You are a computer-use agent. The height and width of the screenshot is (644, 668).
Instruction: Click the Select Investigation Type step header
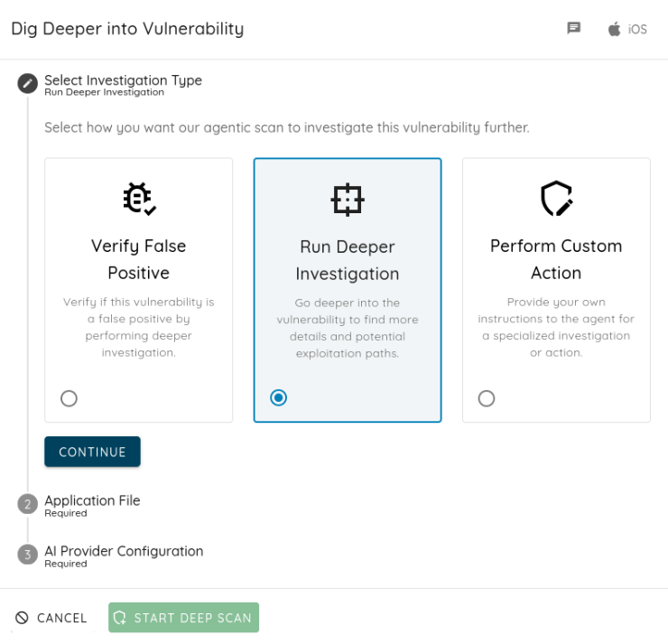[x=123, y=80]
